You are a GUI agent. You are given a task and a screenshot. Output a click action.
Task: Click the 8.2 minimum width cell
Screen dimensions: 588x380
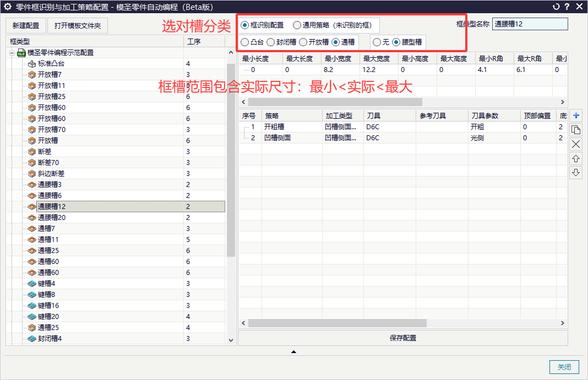click(x=340, y=70)
